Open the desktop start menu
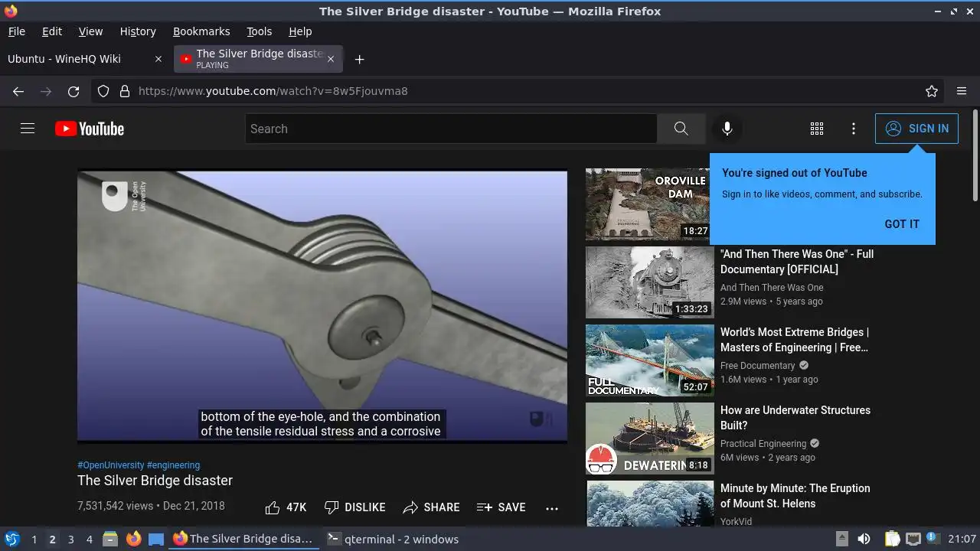 tap(12, 539)
